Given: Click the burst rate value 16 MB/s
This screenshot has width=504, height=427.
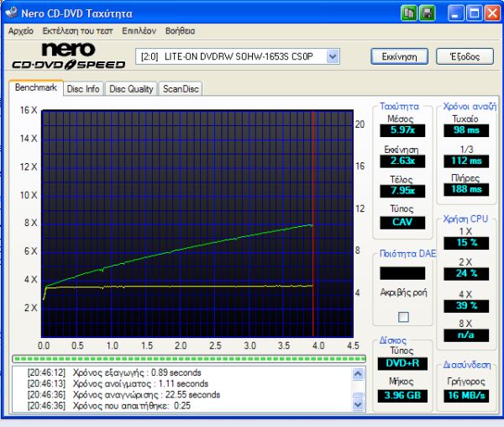Looking at the screenshot, I should [x=466, y=396].
